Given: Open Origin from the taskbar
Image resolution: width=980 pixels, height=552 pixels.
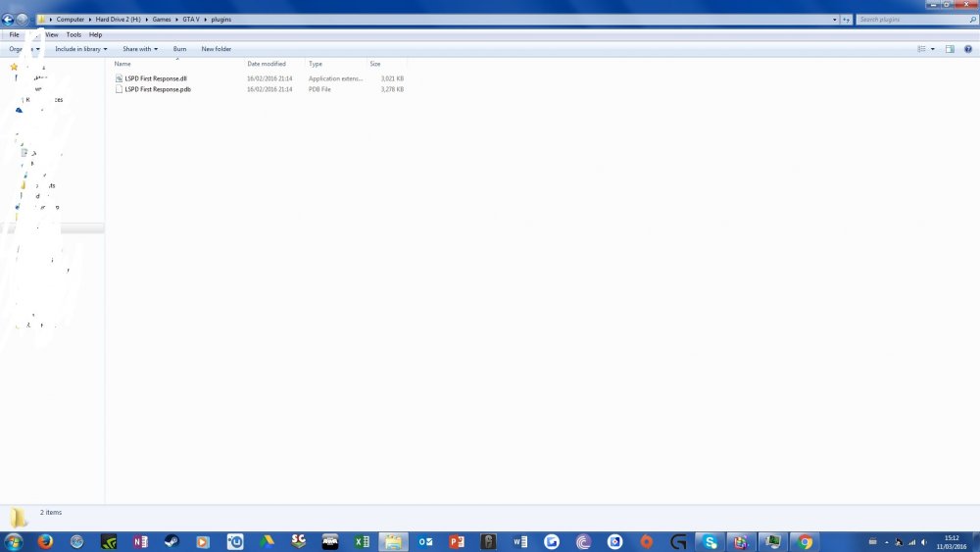Looking at the screenshot, I should [x=646, y=541].
